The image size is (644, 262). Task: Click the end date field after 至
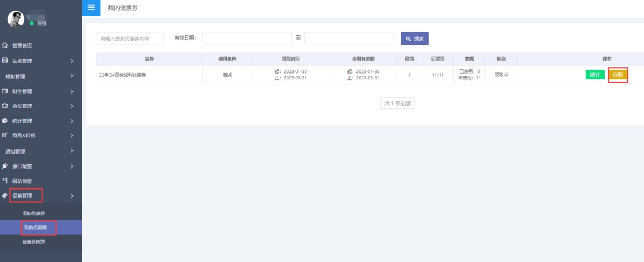click(x=349, y=38)
